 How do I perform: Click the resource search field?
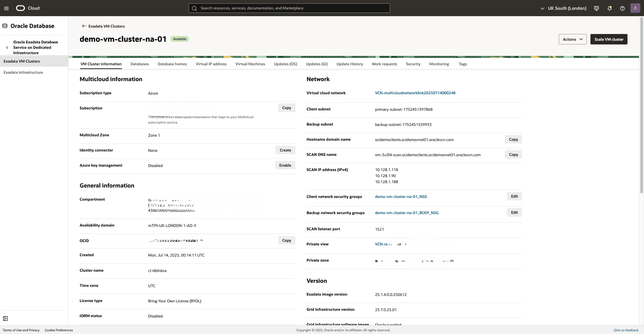(289, 8)
